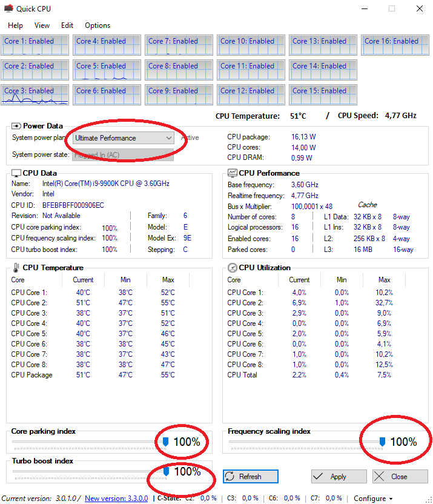Click the Logical processors value 16
This screenshot has height=504, width=433.
(295, 227)
